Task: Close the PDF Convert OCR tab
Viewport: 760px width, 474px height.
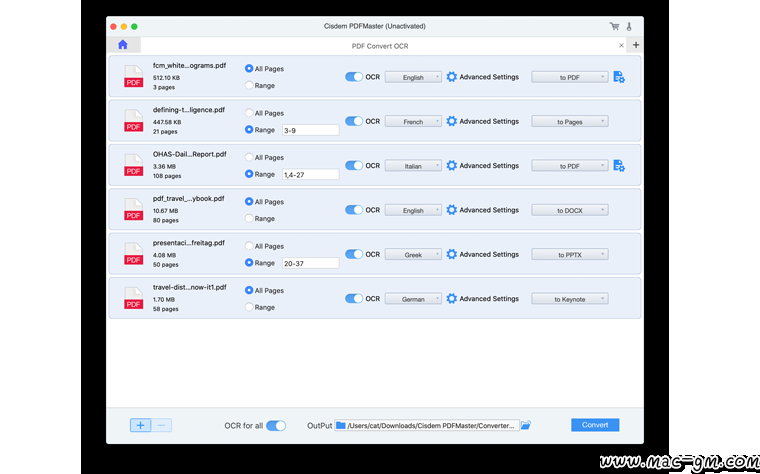Action: point(621,45)
